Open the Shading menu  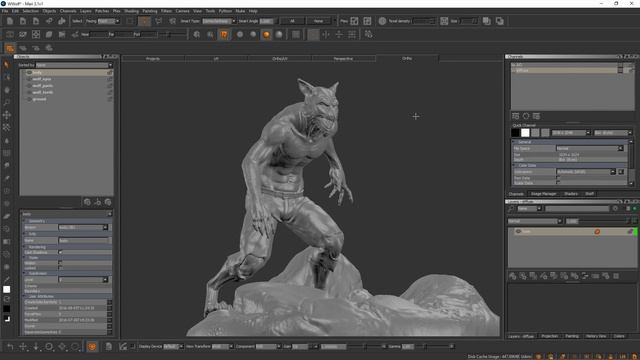pos(131,11)
